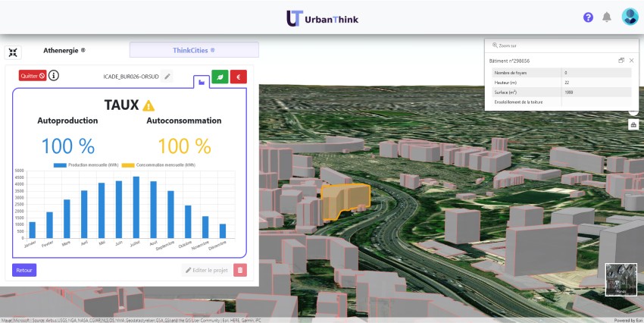Click the TAUX warning triangle icon
The width and height of the screenshot is (644, 323).
point(148,106)
